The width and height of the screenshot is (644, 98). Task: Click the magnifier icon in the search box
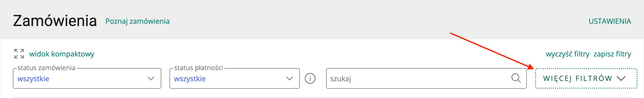[x=516, y=78]
